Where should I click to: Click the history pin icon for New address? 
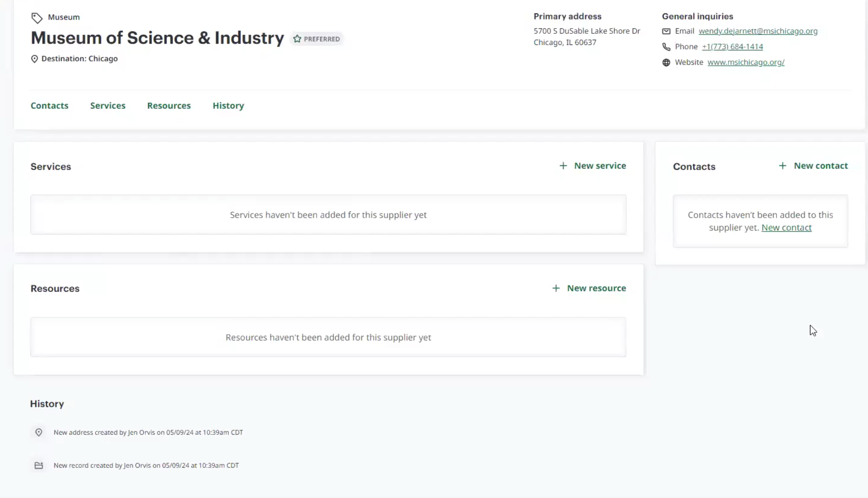click(39, 433)
